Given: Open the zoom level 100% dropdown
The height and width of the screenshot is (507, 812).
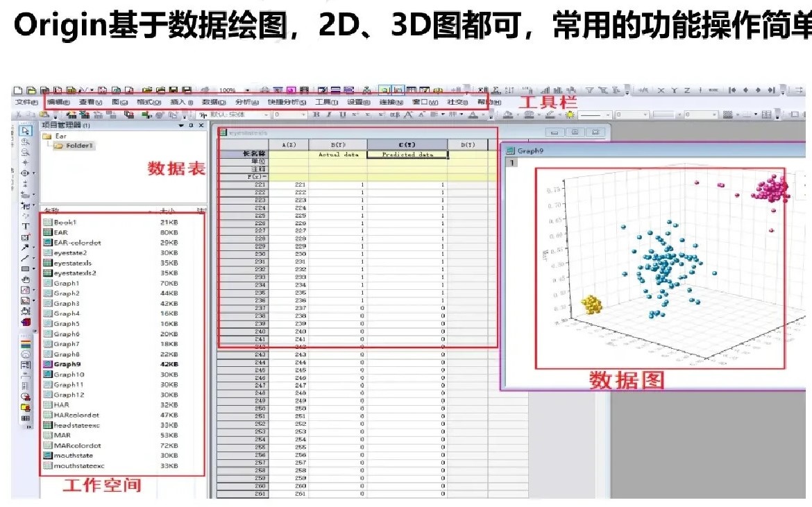Looking at the screenshot, I should click(248, 90).
